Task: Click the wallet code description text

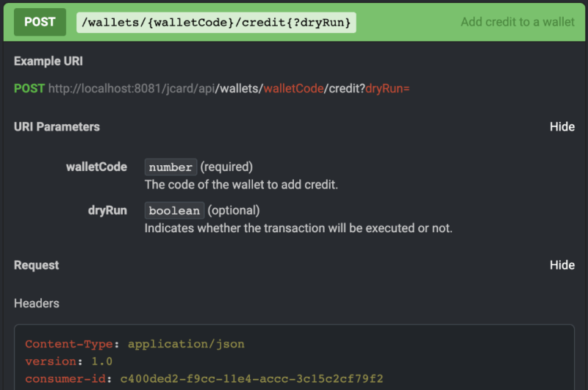Action: [241, 184]
